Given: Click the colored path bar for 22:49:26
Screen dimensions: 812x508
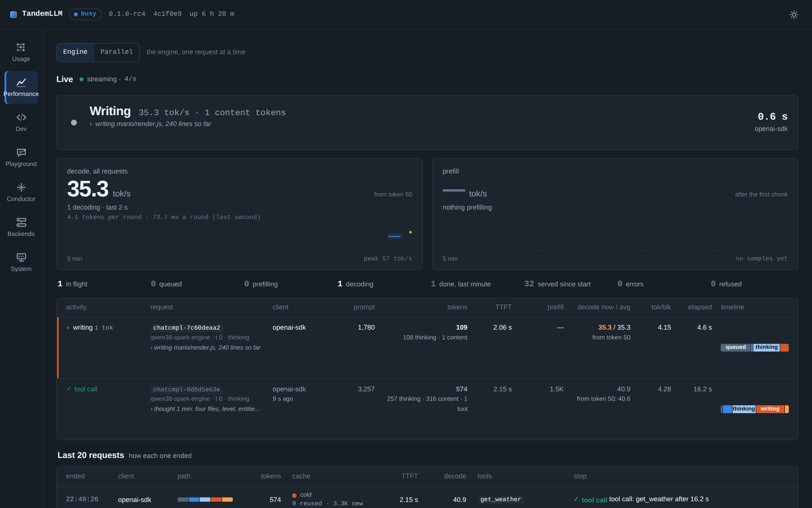Looking at the screenshot, I should [205, 499].
